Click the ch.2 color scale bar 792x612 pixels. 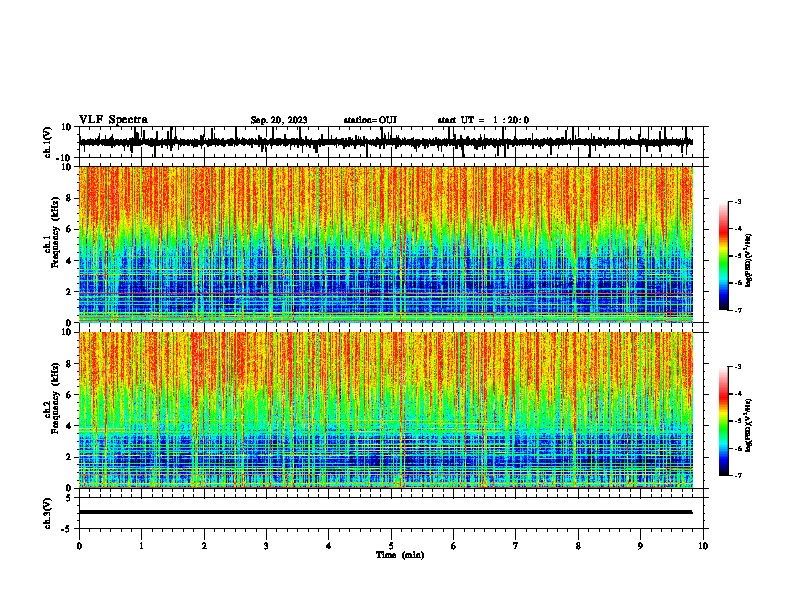point(723,421)
